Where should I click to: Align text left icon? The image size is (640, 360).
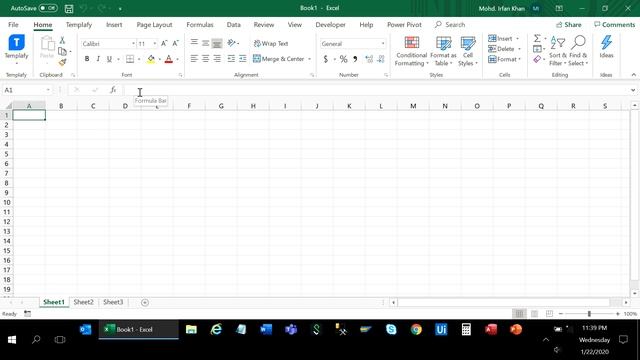tap(194, 59)
